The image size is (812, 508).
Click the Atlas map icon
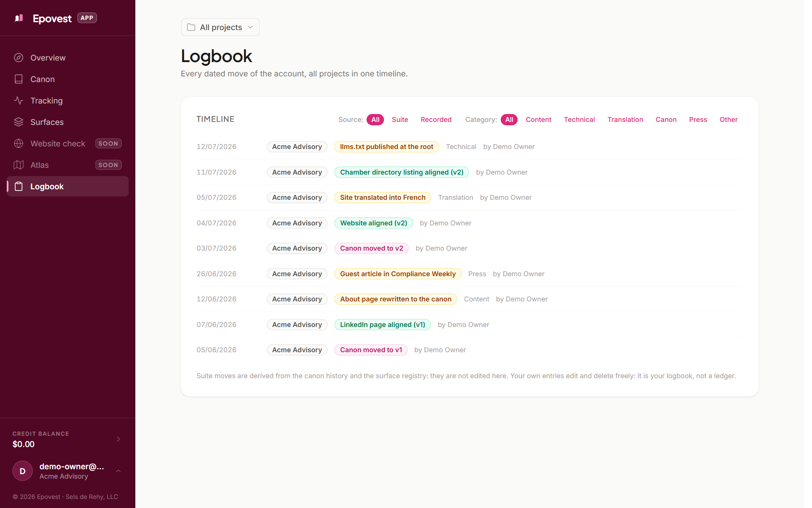click(19, 165)
